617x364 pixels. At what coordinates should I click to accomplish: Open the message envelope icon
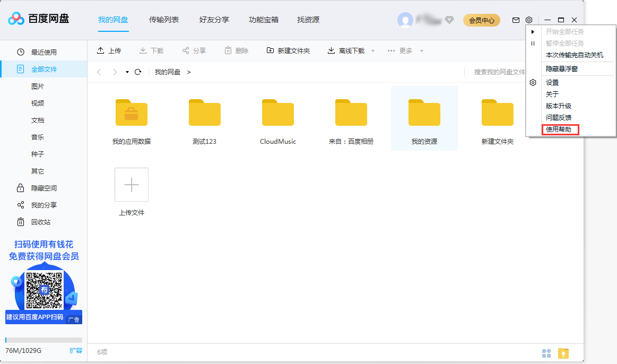coord(515,19)
